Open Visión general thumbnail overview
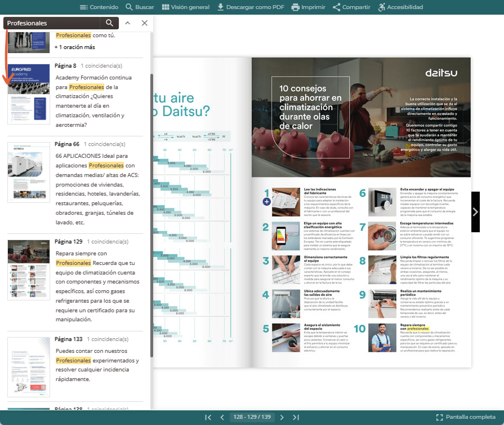This screenshot has height=425, width=504. click(186, 7)
